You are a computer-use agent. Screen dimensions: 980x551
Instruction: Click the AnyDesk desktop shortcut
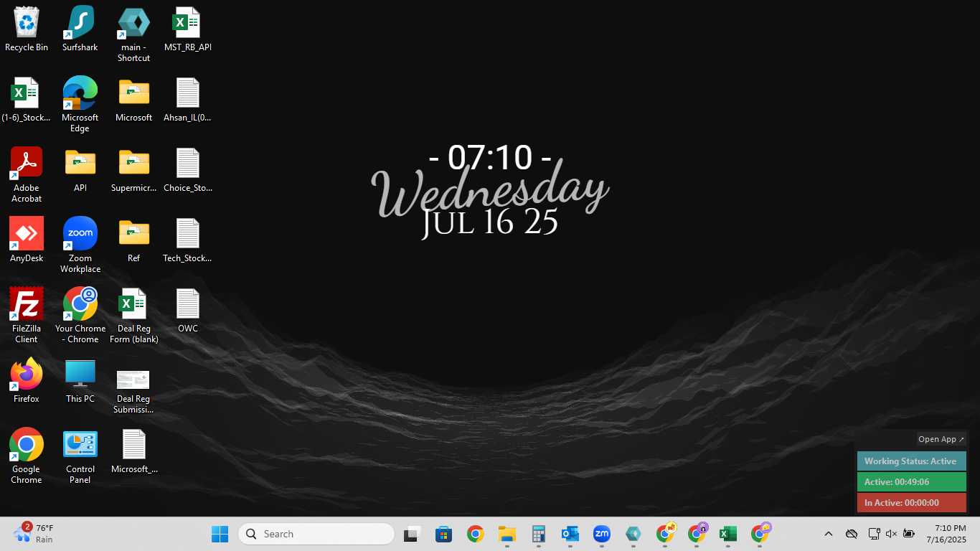click(x=27, y=240)
